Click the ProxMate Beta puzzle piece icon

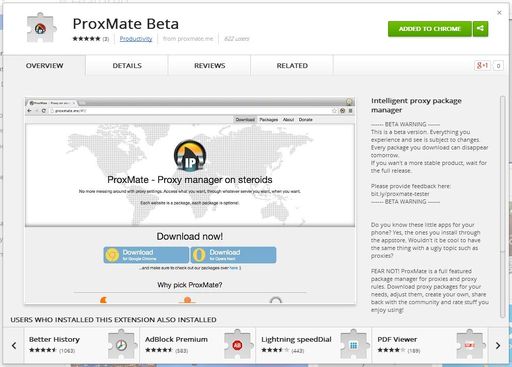point(41,28)
